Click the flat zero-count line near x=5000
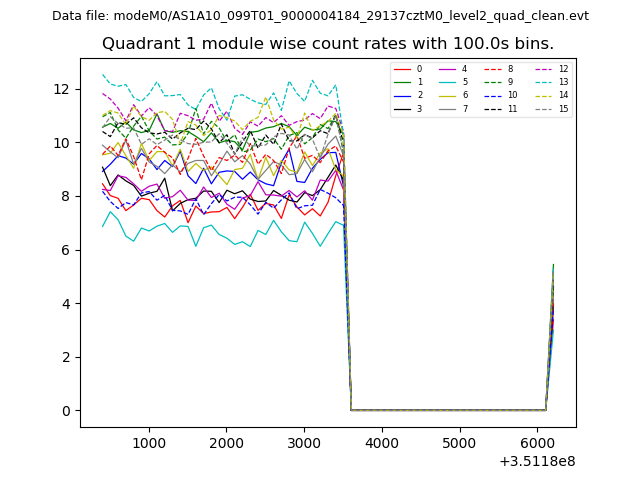 tap(459, 409)
